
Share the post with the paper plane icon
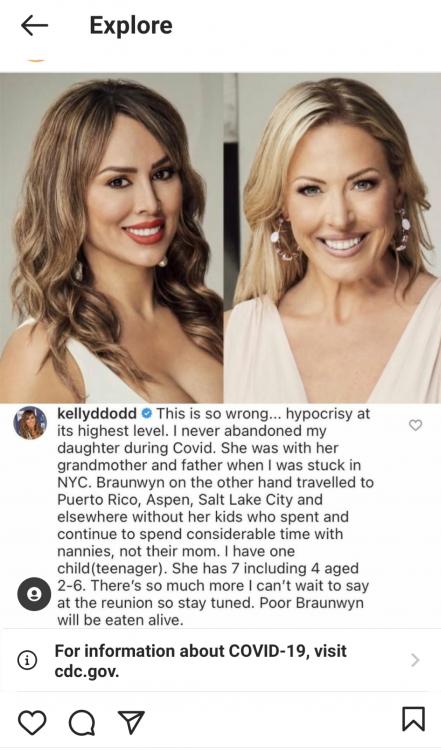[x=131, y=722]
